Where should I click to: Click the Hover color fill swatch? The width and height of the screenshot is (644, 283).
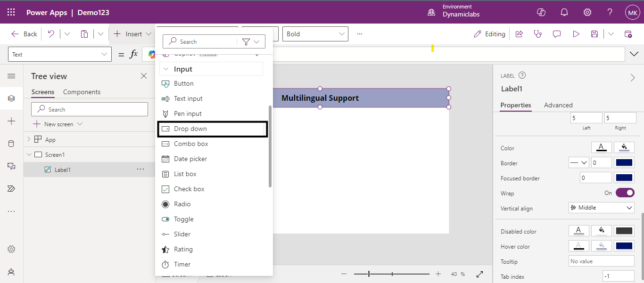[602, 246]
